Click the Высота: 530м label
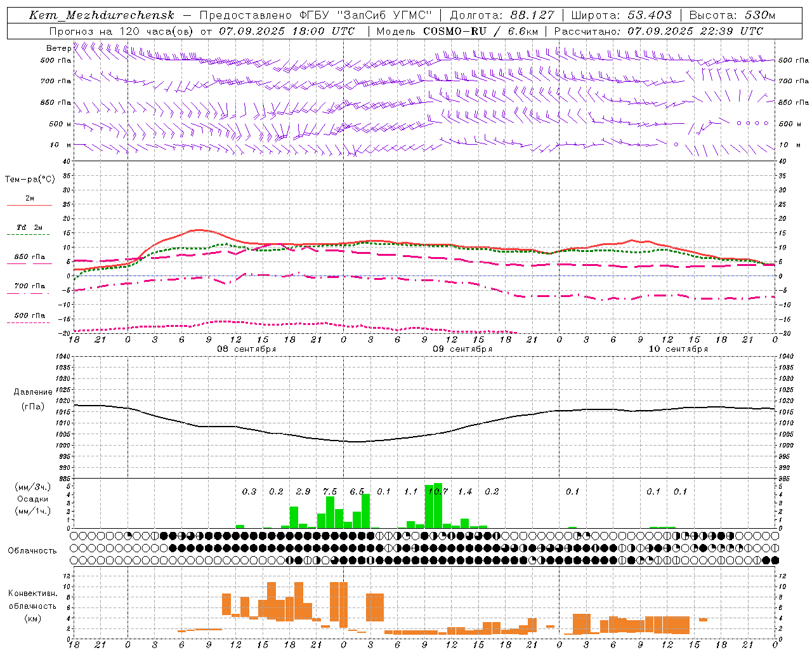 click(x=732, y=15)
